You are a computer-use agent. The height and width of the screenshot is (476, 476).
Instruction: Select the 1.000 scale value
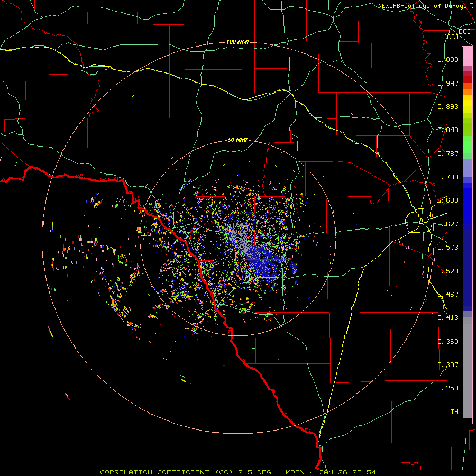[448, 59]
